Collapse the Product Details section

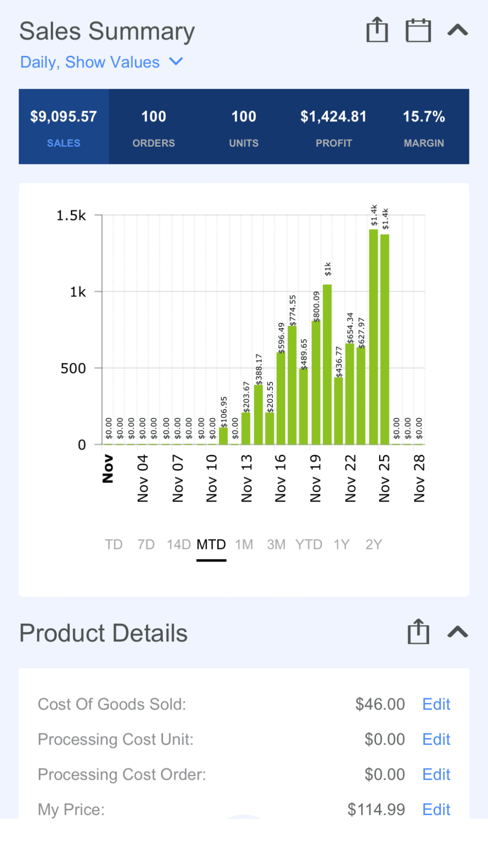coord(457,632)
